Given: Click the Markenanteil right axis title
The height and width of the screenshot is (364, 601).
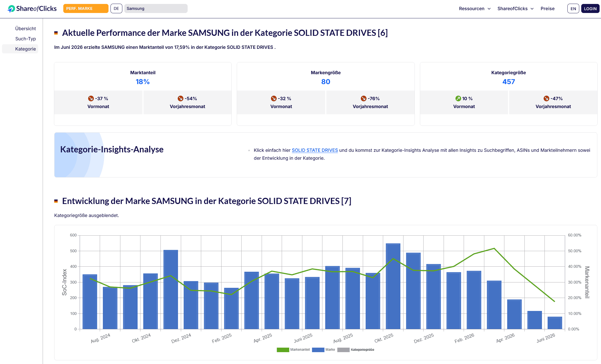Looking at the screenshot, I should [x=587, y=282].
